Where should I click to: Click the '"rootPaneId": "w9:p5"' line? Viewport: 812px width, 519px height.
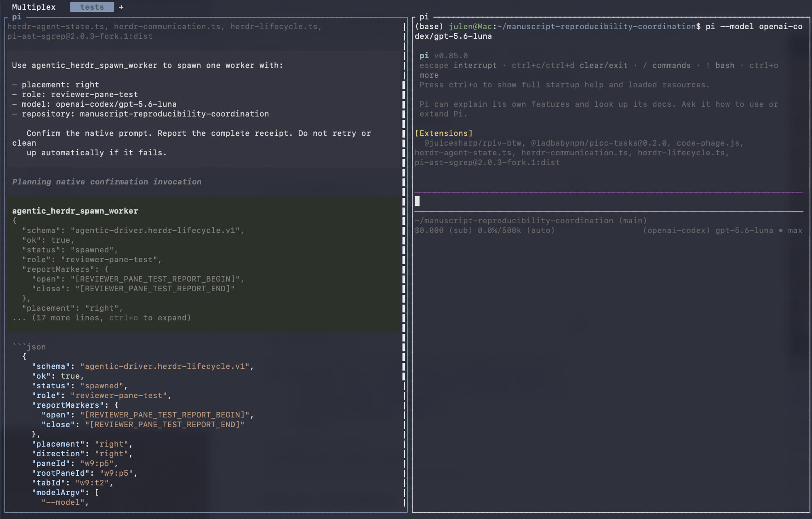pos(84,473)
